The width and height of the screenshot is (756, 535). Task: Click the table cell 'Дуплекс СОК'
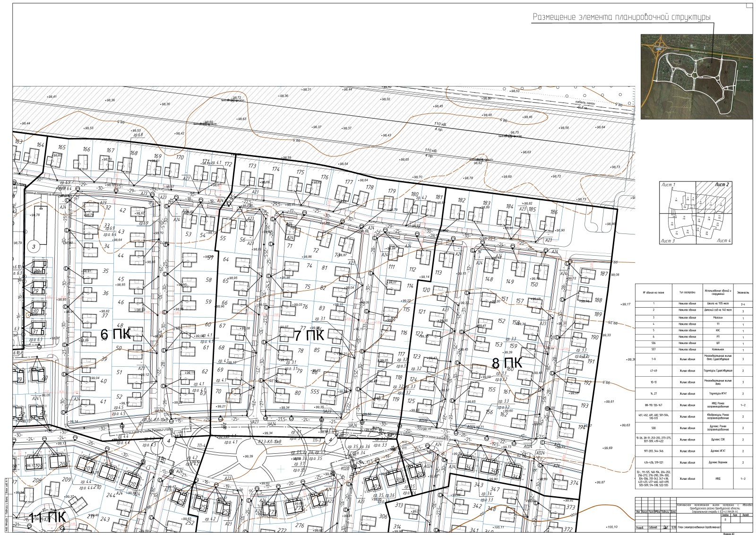pos(718,440)
